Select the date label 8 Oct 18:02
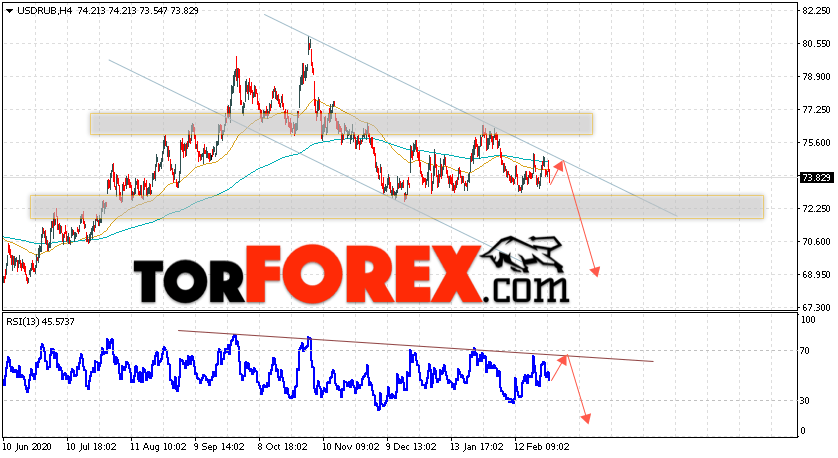 pos(283,447)
